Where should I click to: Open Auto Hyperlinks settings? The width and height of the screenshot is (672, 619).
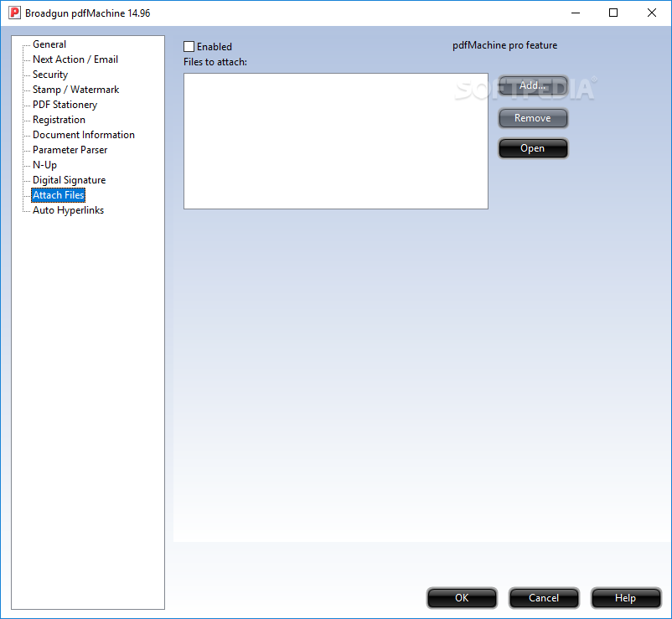(68, 210)
